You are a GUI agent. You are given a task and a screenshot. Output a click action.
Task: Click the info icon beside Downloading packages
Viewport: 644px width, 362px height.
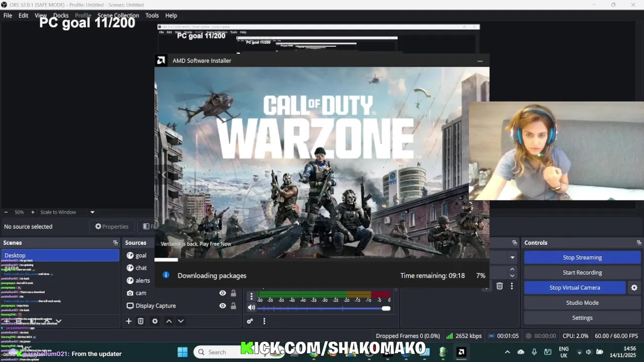click(166, 275)
